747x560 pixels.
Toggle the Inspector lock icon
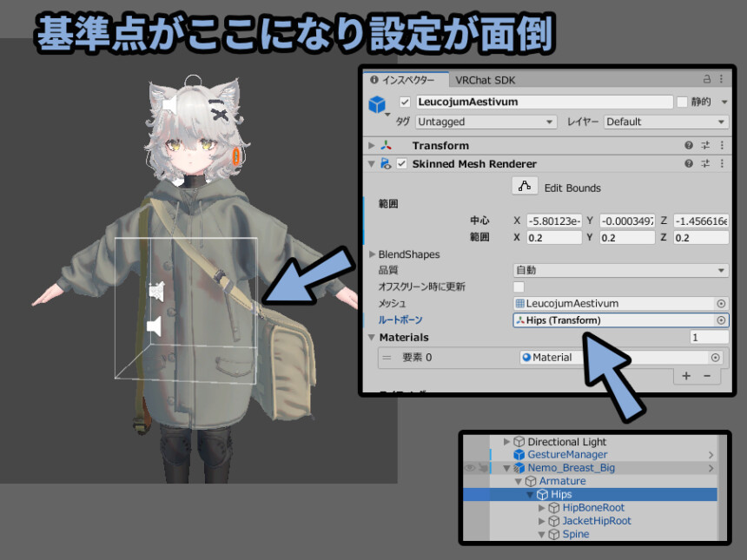point(707,79)
